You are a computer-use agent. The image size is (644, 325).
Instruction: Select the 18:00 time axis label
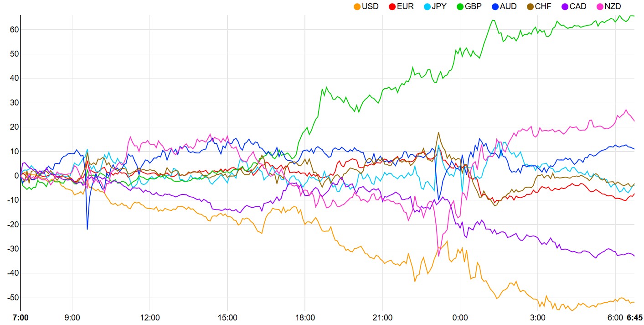click(x=305, y=317)
